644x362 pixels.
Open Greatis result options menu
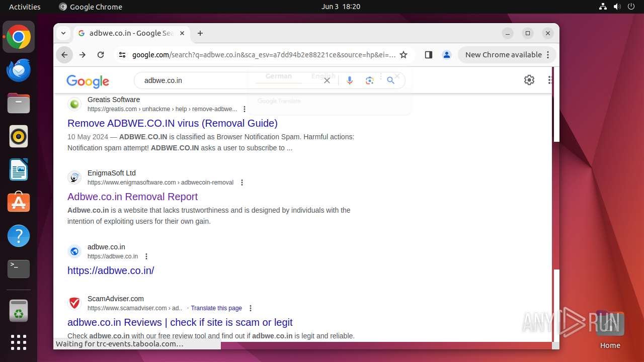coord(245,109)
